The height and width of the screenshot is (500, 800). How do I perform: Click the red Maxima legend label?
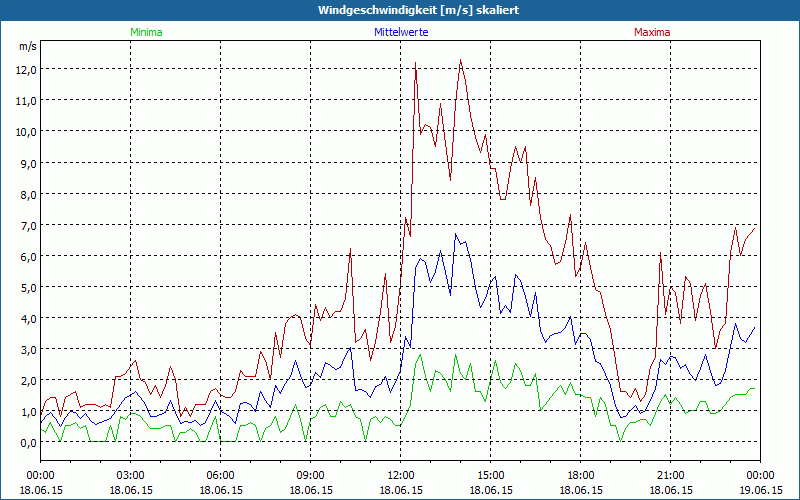click(652, 32)
